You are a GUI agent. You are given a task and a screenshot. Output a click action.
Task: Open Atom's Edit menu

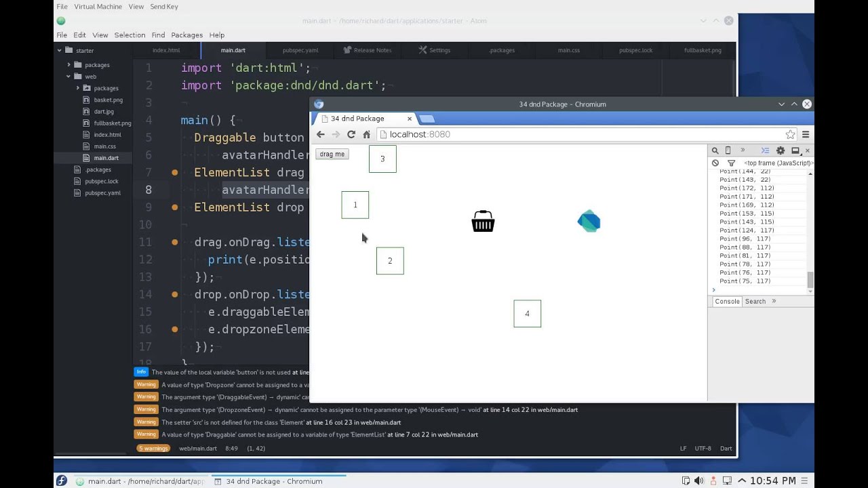coord(80,35)
